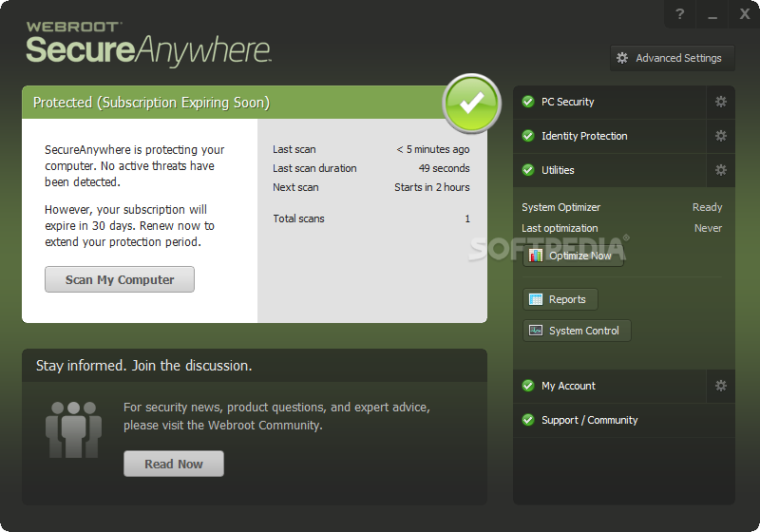
Task: Click Support / Community green check icon
Action: 528,420
